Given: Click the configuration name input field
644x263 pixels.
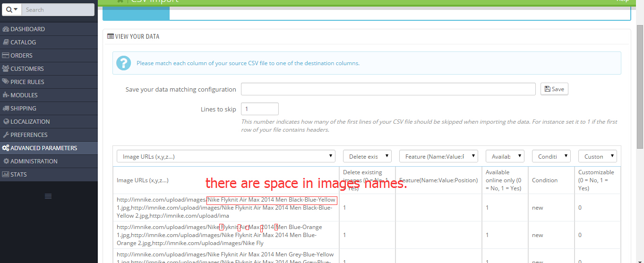Looking at the screenshot, I should point(388,89).
